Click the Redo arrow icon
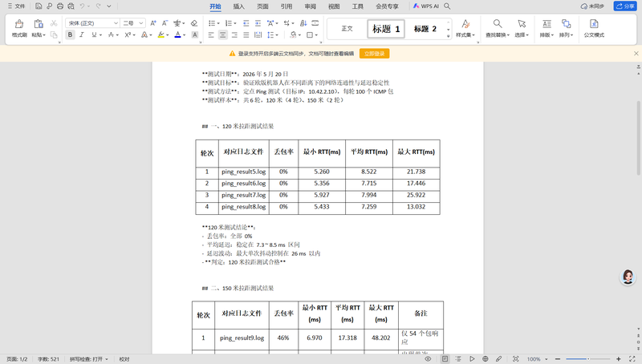 [x=98, y=6]
